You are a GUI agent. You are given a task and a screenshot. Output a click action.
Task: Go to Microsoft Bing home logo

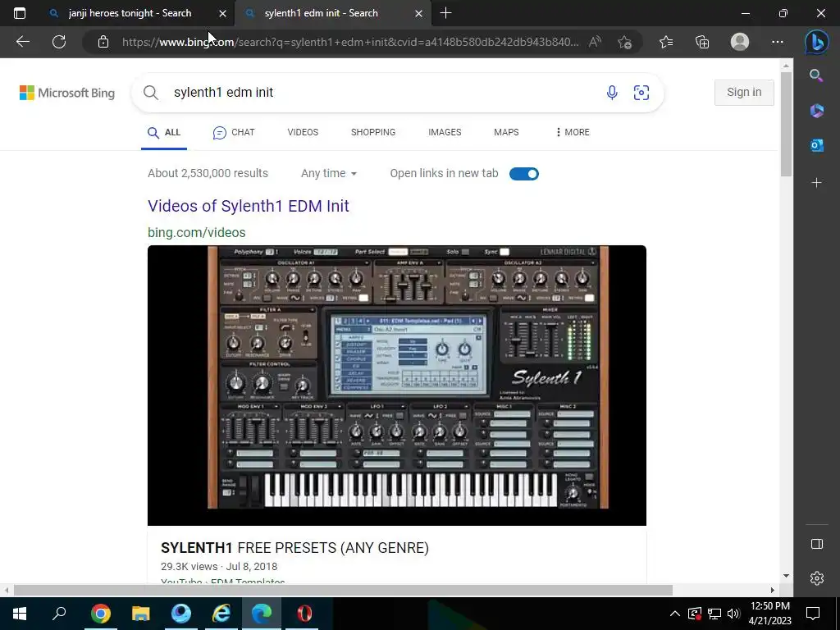click(67, 93)
